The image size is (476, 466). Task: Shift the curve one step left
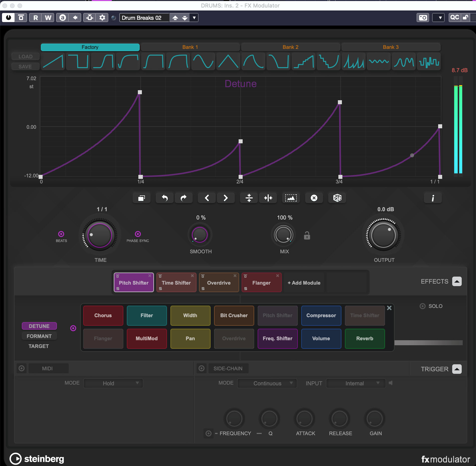(207, 198)
